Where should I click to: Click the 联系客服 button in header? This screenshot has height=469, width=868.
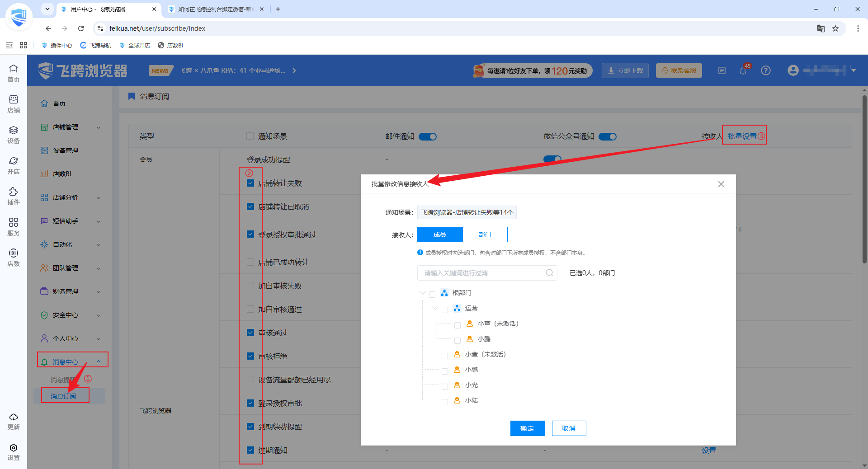pyautogui.click(x=679, y=70)
